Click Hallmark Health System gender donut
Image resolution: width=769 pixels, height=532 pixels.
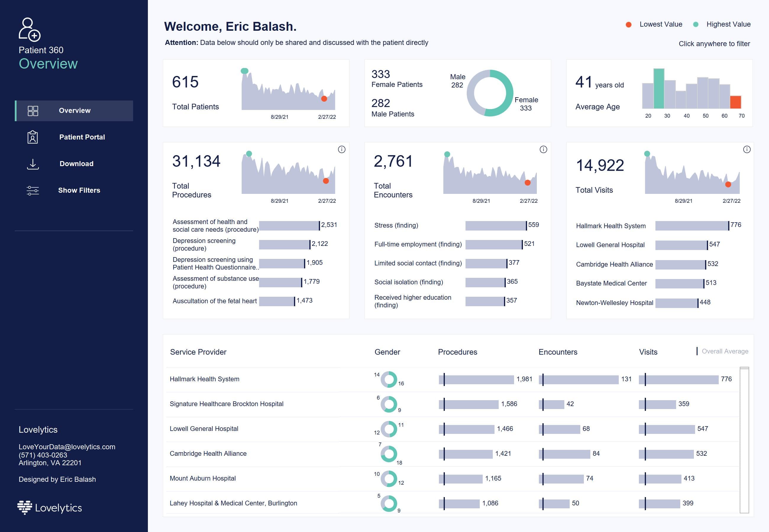pos(389,379)
